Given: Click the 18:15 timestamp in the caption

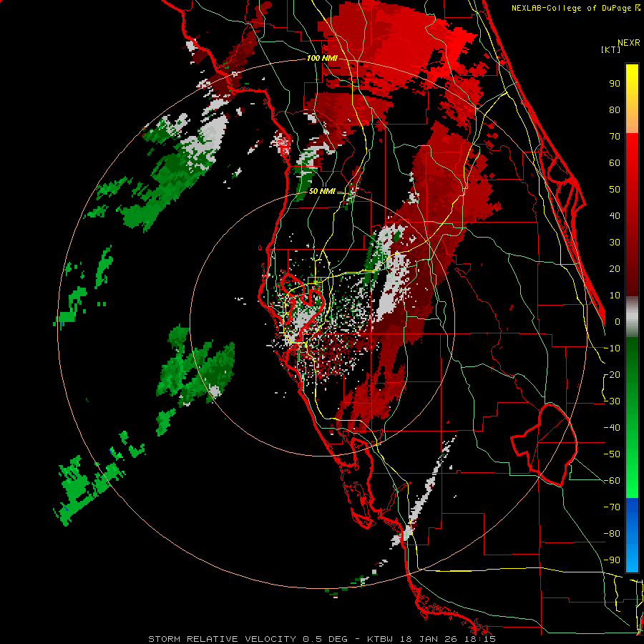Looking at the screenshot, I should coord(480,639).
